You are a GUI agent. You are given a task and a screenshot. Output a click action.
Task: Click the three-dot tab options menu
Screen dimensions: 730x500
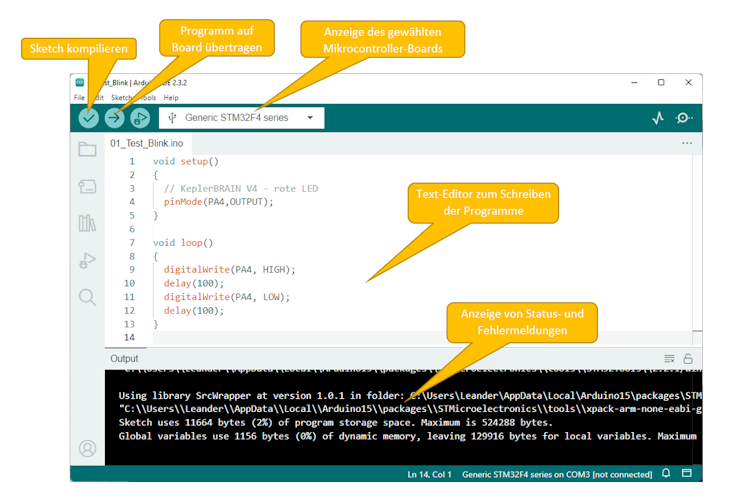click(x=687, y=143)
